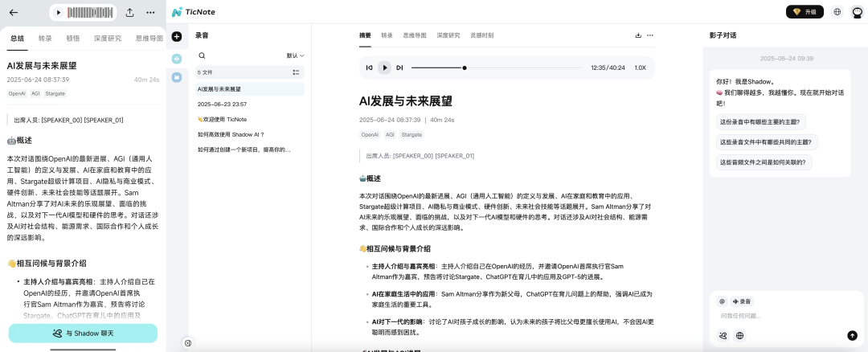Share the recording from the mobile panel
868x352 pixels.
pos(129,12)
